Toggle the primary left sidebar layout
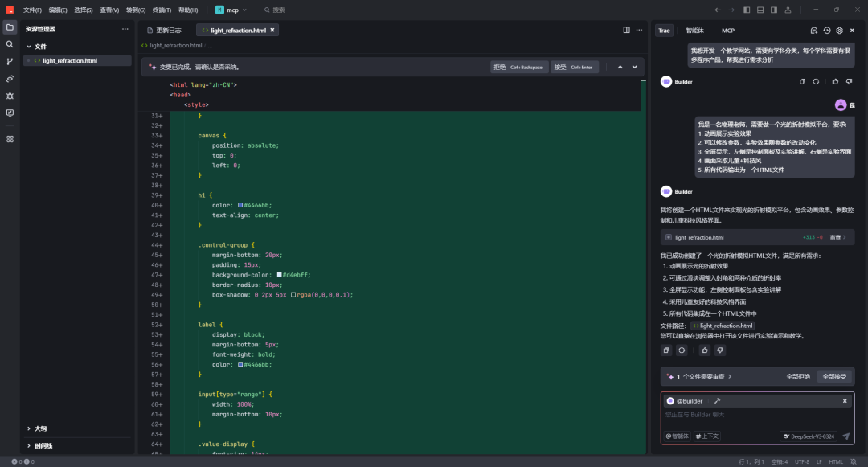This screenshot has width=868, height=467. click(747, 10)
